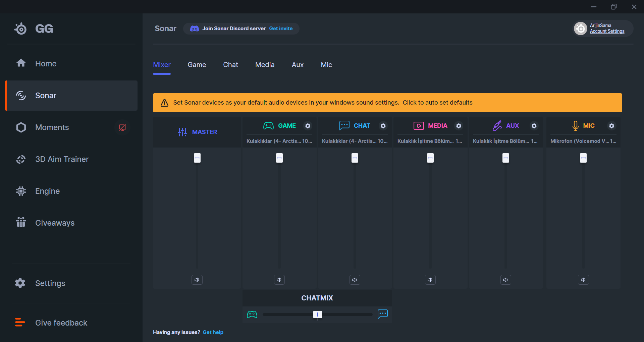
Task: Click the Chat volume slider handle
Action: tap(355, 158)
